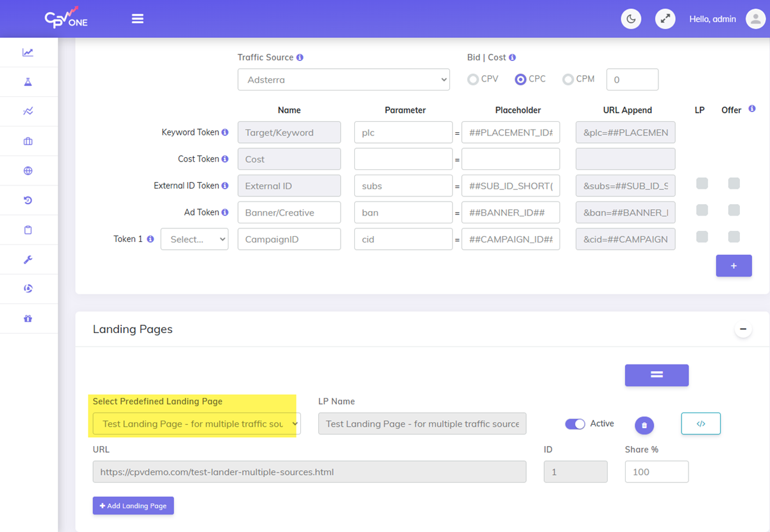Select the CPM bid type radio button
Viewport: 770px width, 532px height.
[x=568, y=78]
